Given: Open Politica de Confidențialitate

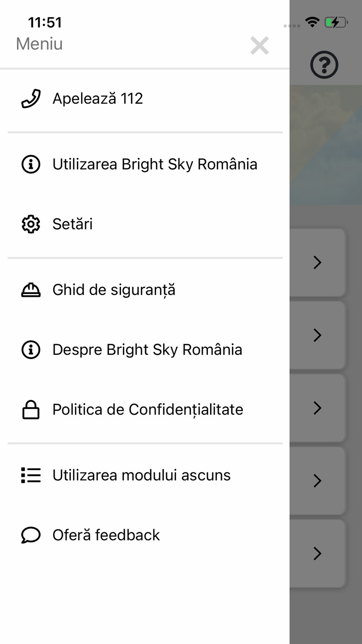Looking at the screenshot, I should point(148,410).
